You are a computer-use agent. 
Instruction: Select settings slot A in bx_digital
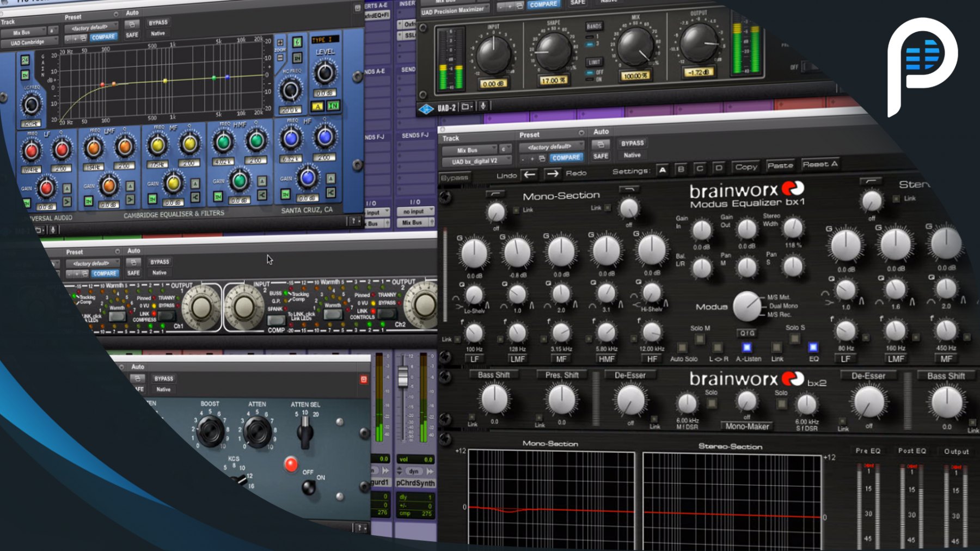pyautogui.click(x=663, y=170)
